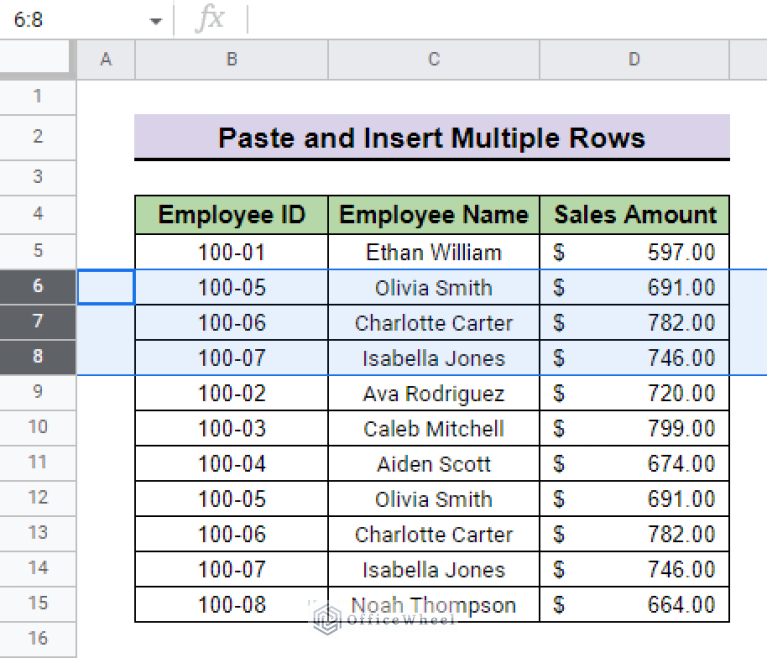767x658 pixels.
Task: Select row 16 header
Action: (38, 639)
